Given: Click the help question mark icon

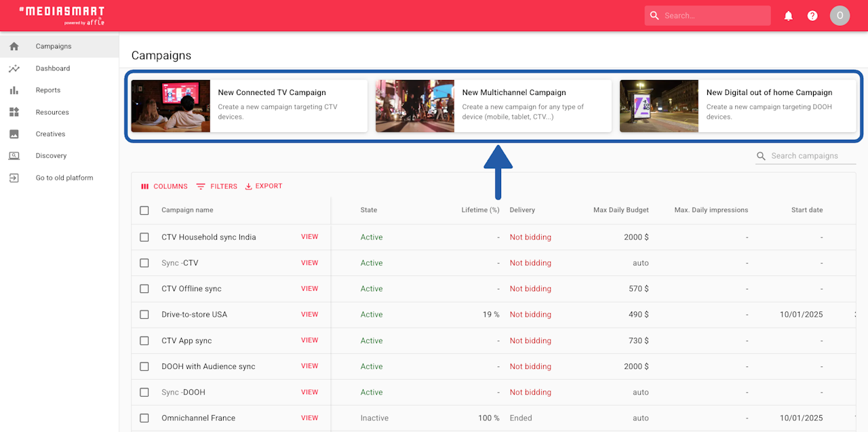Looking at the screenshot, I should tap(812, 16).
